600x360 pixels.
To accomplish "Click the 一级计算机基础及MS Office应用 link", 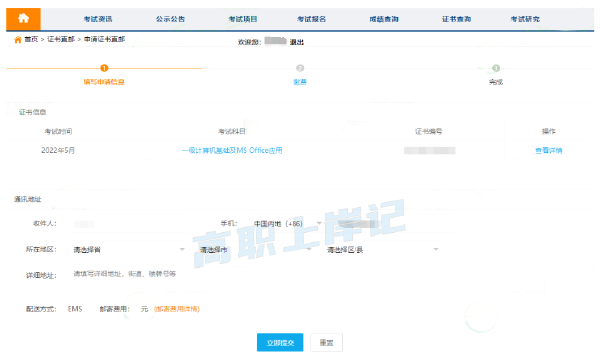I will click(x=232, y=150).
